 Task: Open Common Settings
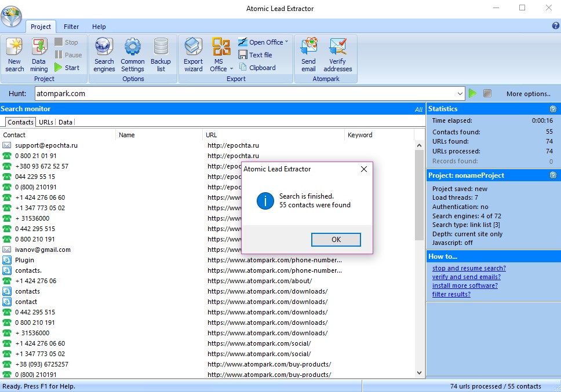(x=132, y=54)
